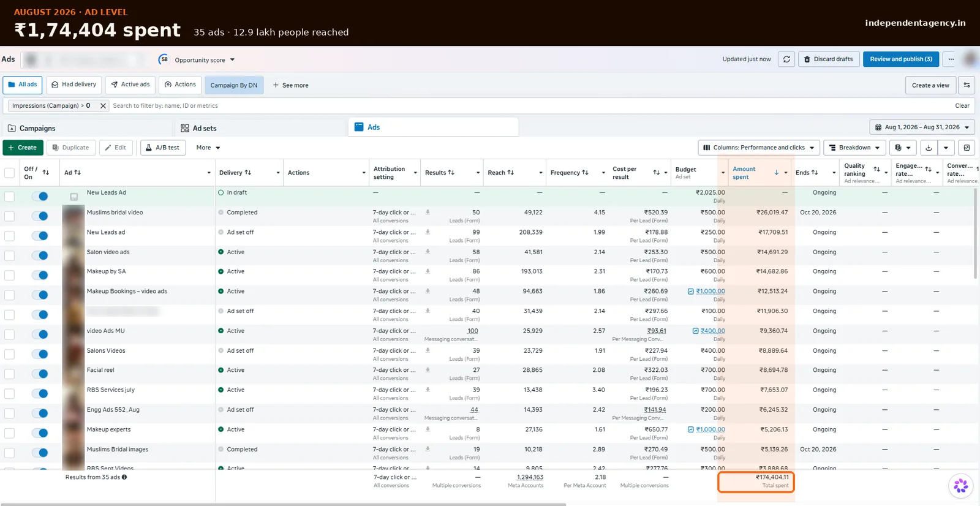Refresh the ads data with the reload icon
Image resolution: width=980 pixels, height=506 pixels.
tap(786, 59)
